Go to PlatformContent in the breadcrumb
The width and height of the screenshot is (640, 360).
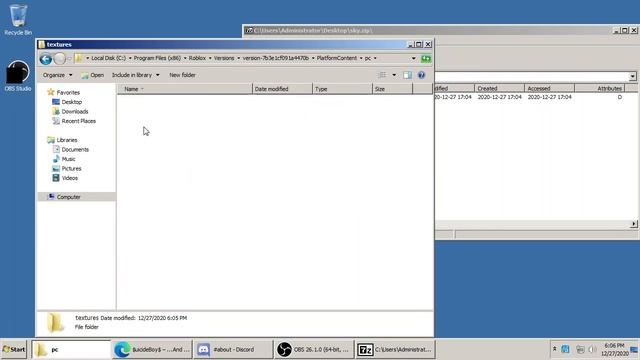pyautogui.click(x=337, y=58)
